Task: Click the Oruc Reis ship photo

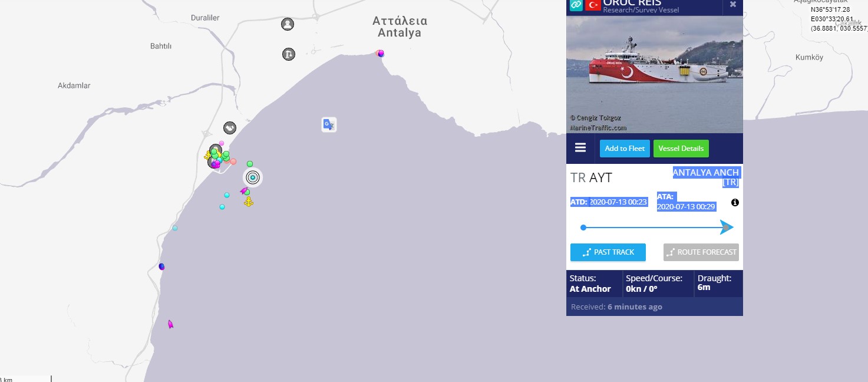Action: click(655, 74)
